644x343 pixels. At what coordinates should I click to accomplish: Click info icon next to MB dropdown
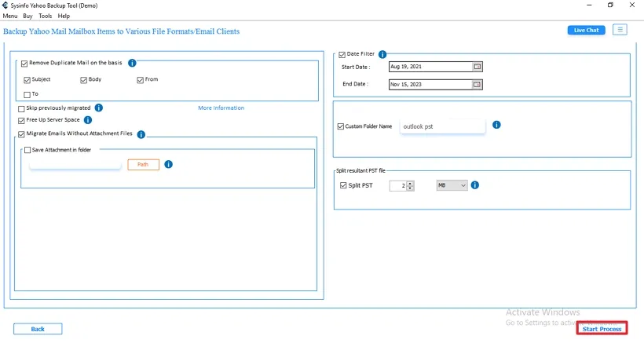475,185
